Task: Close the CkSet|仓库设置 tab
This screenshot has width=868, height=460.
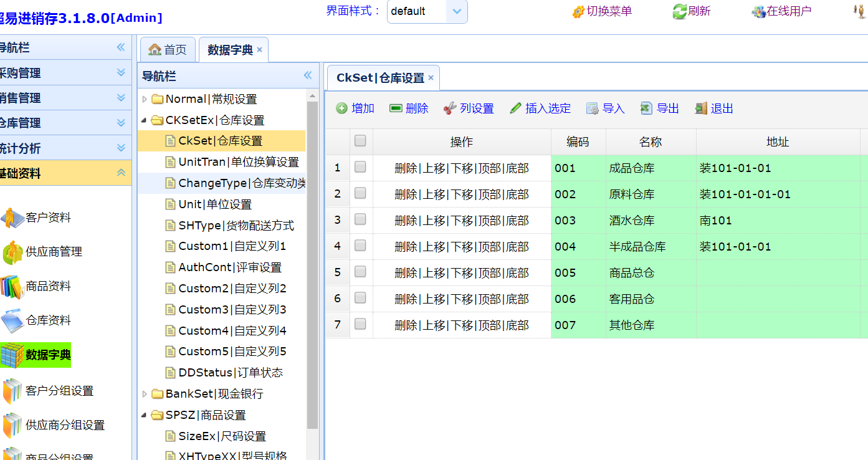Action: point(431,78)
